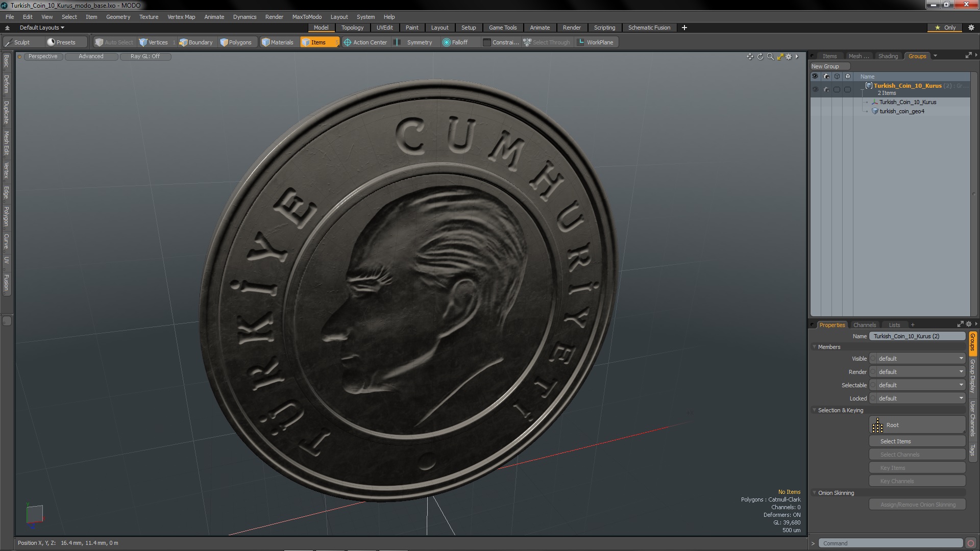Add a new layout tab with plus
The width and height of the screenshot is (980, 551).
[x=684, y=28]
